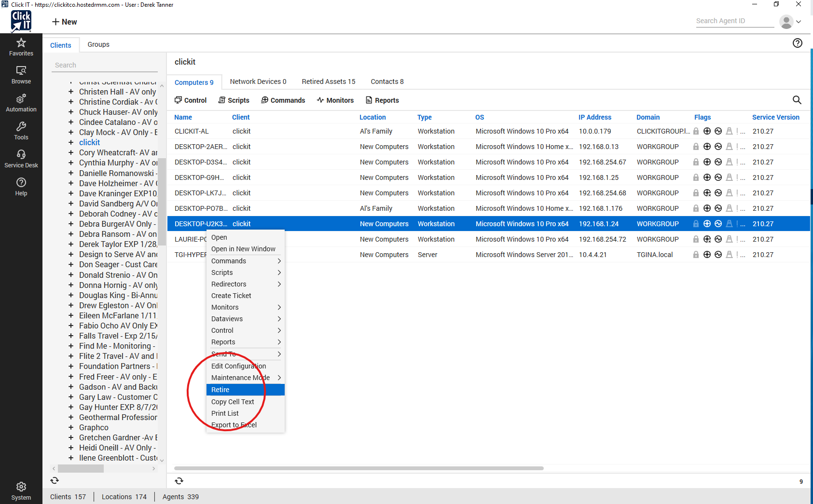
Task: Sort by the Service Version column header
Action: [776, 117]
